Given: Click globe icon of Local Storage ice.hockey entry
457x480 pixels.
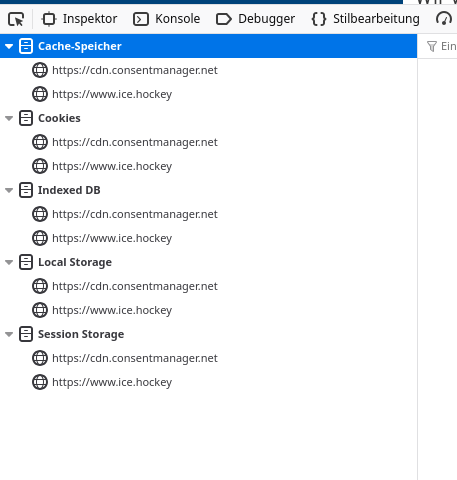Looking at the screenshot, I should [x=40, y=310].
